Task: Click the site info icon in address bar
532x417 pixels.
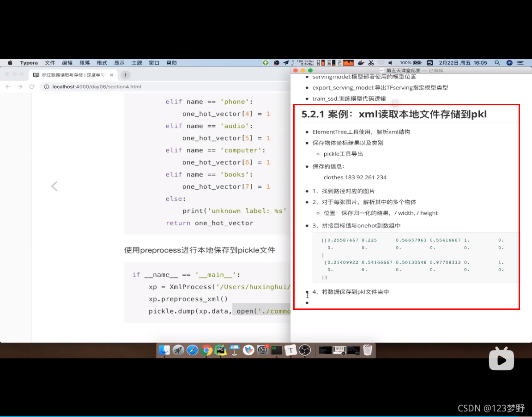Action: pyautogui.click(x=47, y=86)
